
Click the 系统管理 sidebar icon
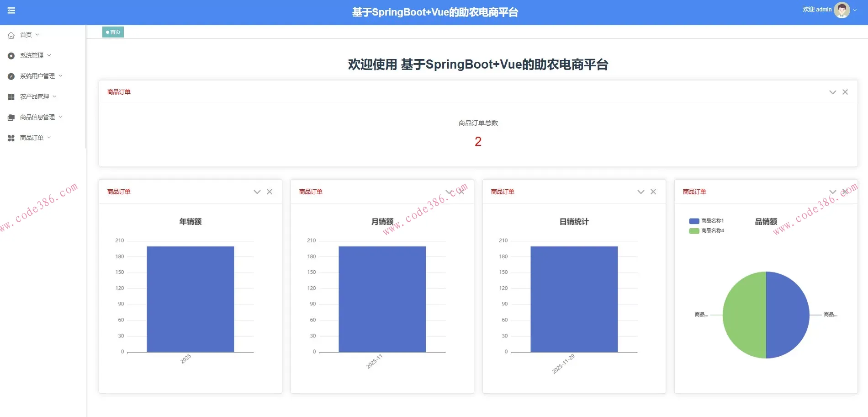coord(11,56)
